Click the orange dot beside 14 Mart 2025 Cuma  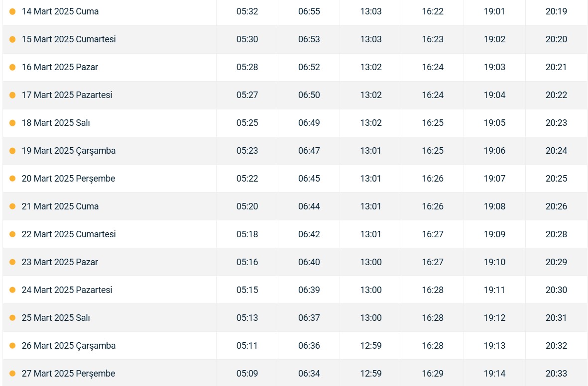point(12,11)
